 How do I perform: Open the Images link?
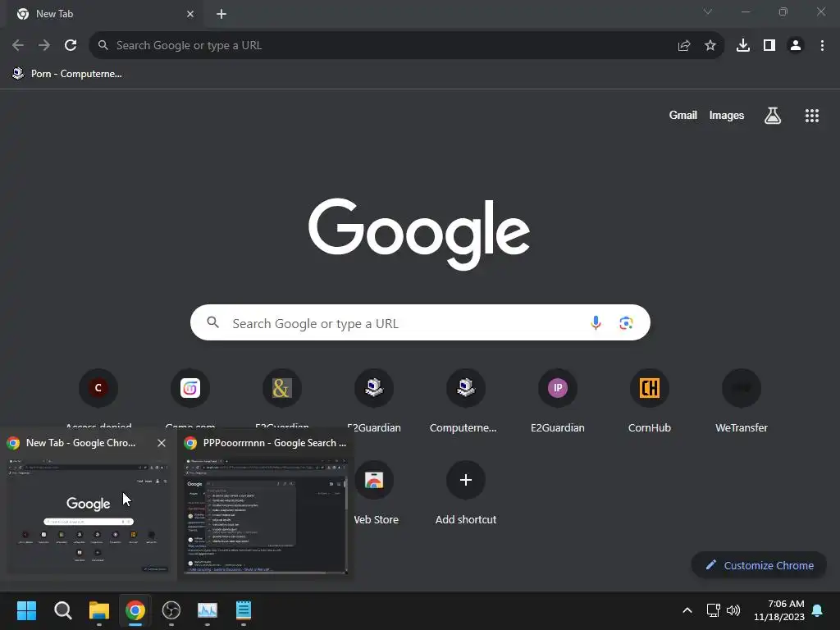pyautogui.click(x=727, y=115)
